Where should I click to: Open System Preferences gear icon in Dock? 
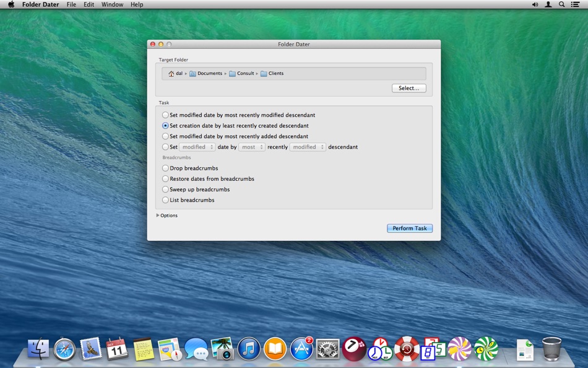click(328, 349)
